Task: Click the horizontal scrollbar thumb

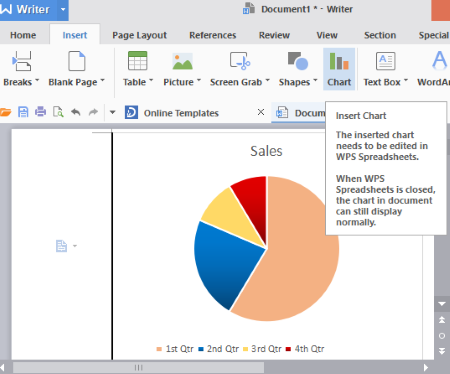Action: (x=138, y=367)
